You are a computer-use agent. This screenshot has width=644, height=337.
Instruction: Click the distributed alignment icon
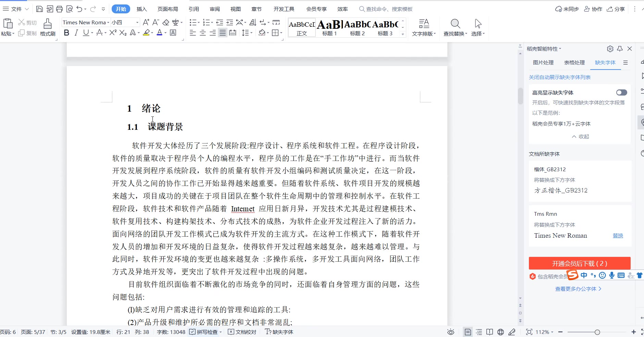point(233,33)
